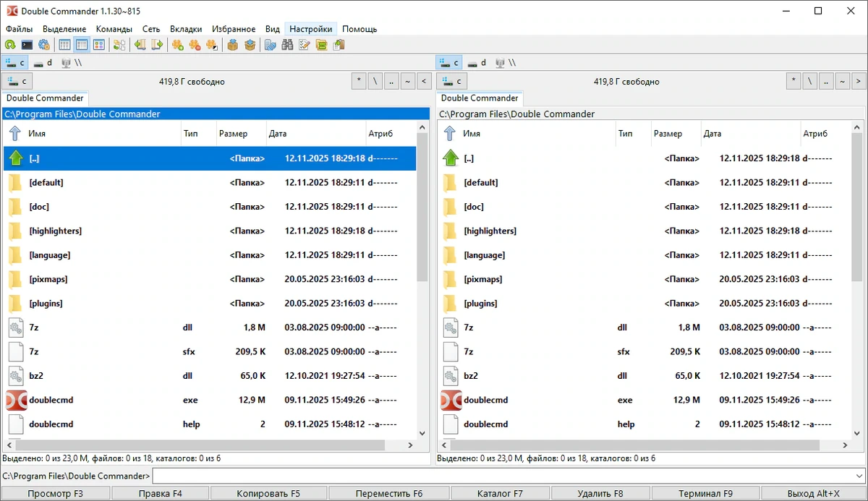The width and height of the screenshot is (868, 501).
Task: Click the pack files (box) icon
Action: [x=233, y=45]
